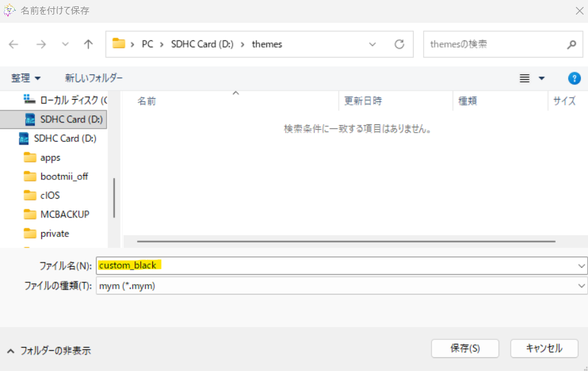Open the 整理 menu
Image resolution: width=588 pixels, height=371 pixels.
(x=26, y=78)
